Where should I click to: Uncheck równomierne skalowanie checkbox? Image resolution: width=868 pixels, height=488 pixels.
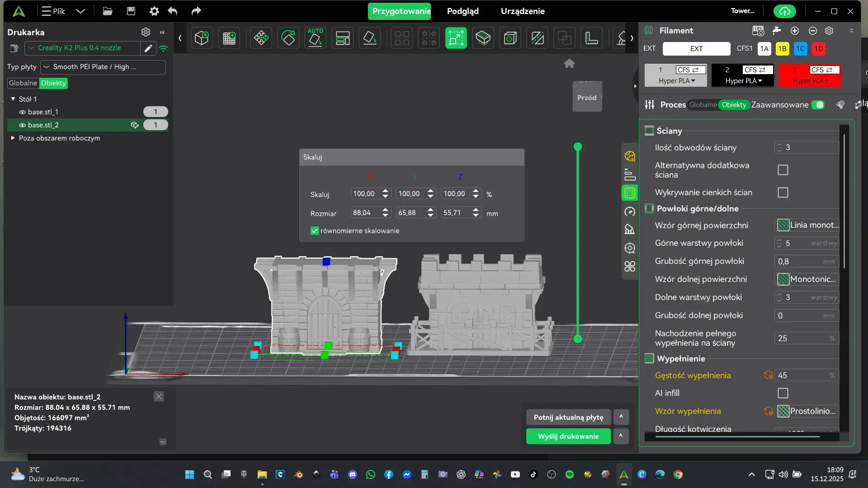pyautogui.click(x=315, y=231)
